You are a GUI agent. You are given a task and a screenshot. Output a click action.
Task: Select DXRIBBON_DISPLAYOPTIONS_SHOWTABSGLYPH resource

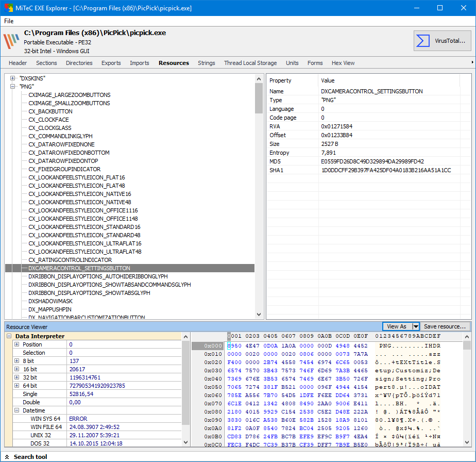click(89, 293)
